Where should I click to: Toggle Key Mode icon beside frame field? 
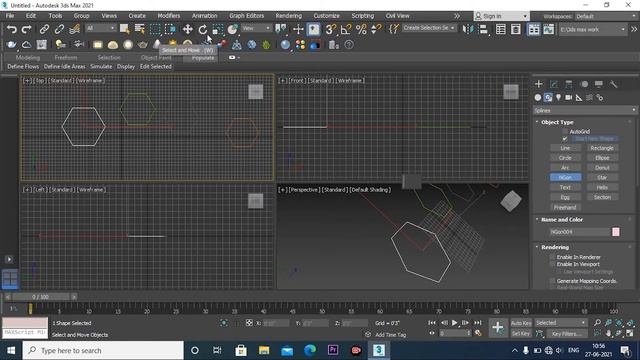click(432, 333)
